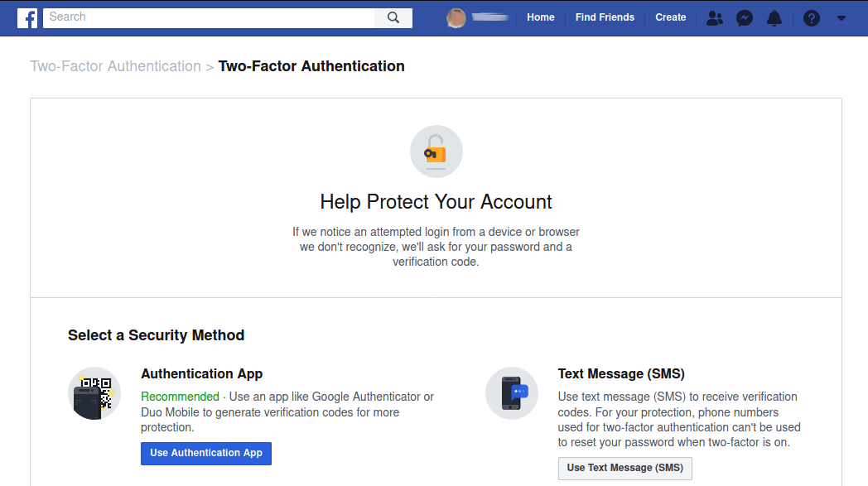The width and height of the screenshot is (868, 486).
Task: Click the search magnifier button
Action: pos(393,17)
